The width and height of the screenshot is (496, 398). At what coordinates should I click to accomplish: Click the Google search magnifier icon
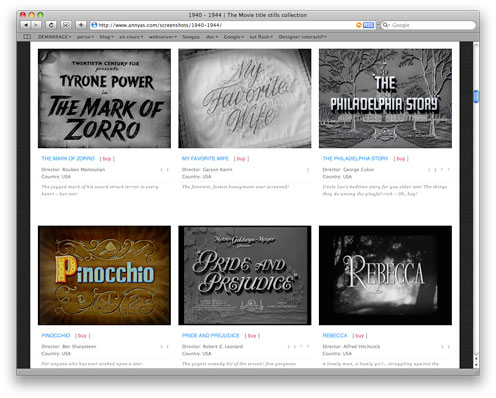point(386,25)
